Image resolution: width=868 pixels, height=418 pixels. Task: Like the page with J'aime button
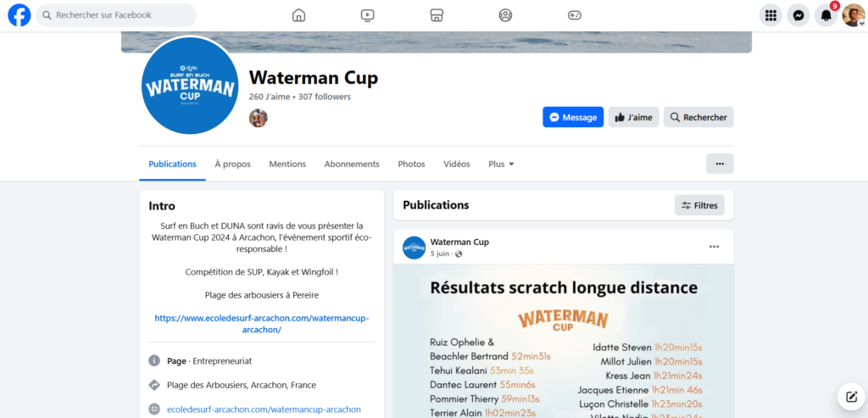pos(633,117)
